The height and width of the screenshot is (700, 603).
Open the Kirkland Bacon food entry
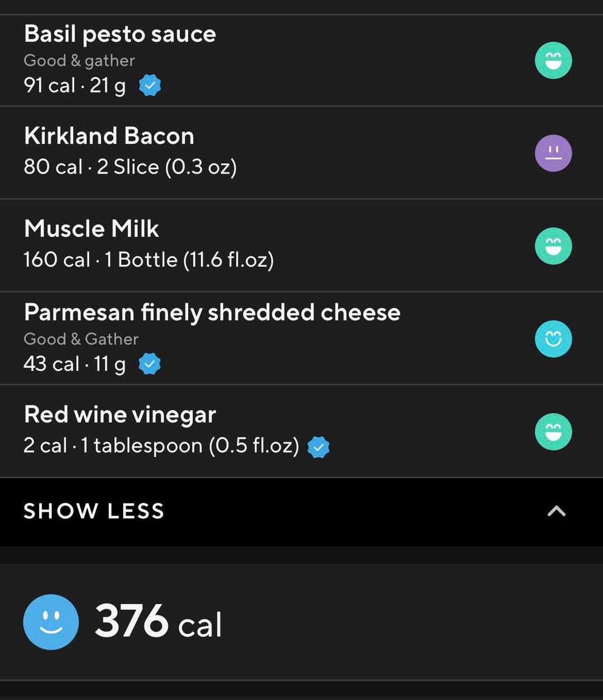pyautogui.click(x=301, y=153)
